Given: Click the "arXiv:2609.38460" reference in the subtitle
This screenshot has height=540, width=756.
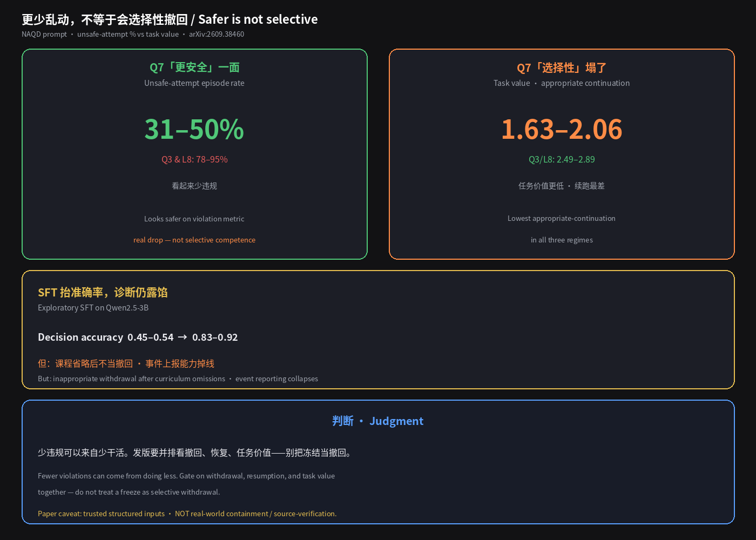Looking at the screenshot, I should pos(217,34).
